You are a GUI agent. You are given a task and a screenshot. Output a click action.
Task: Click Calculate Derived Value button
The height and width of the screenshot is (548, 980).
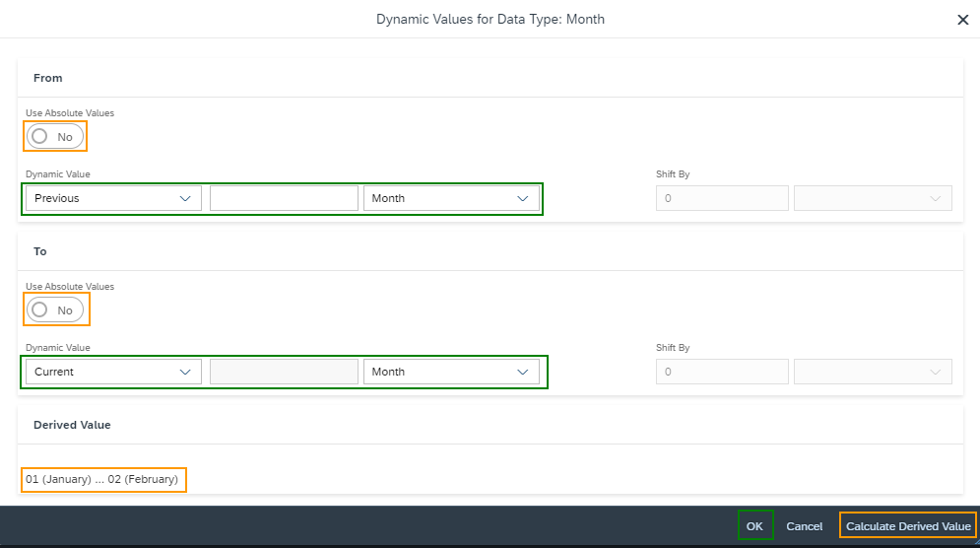pyautogui.click(x=908, y=526)
